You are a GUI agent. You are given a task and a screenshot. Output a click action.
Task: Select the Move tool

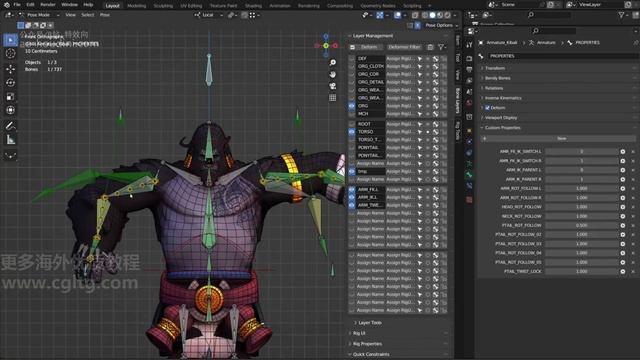[11, 69]
